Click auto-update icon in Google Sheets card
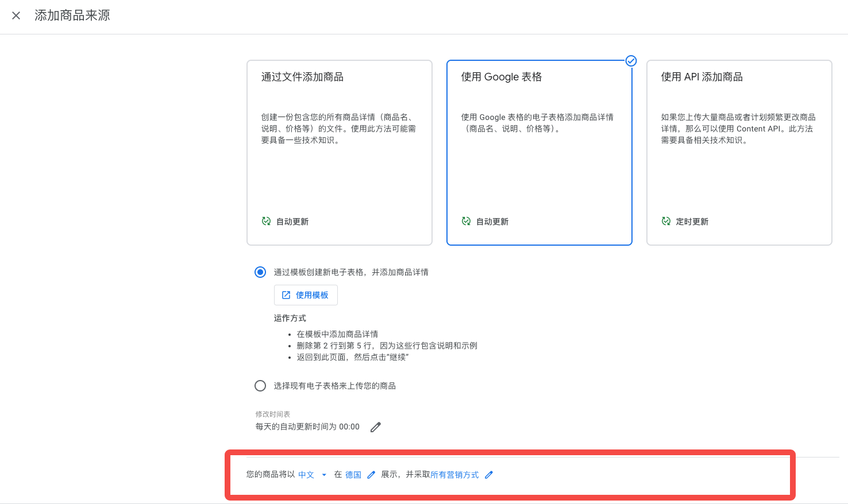 pyautogui.click(x=466, y=221)
